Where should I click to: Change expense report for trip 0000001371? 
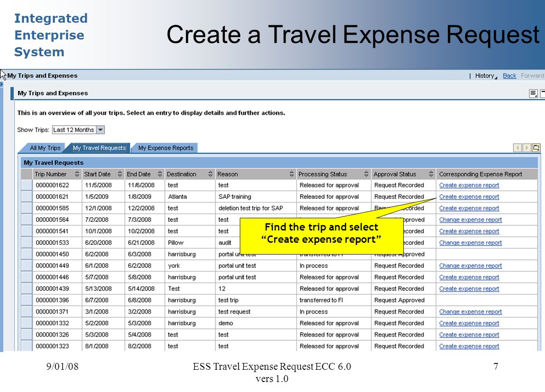point(471,312)
